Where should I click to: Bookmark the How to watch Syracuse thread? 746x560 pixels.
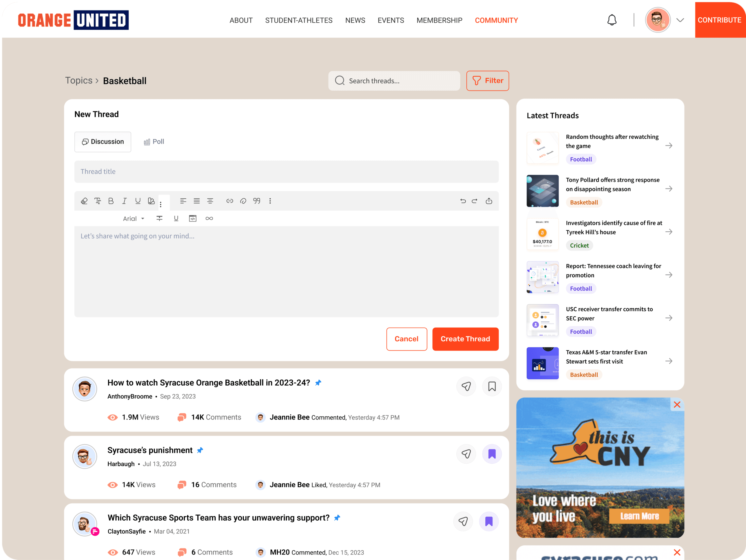492,386
